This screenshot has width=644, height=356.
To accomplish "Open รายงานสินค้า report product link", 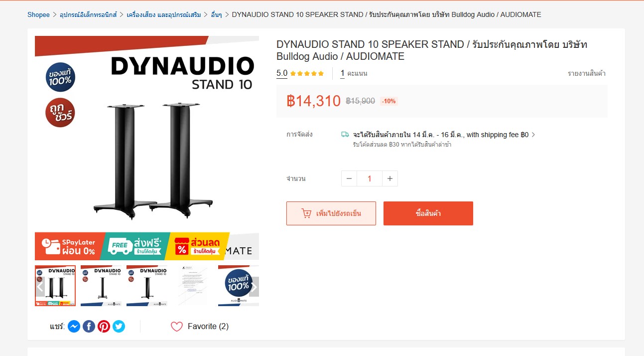I will pyautogui.click(x=587, y=73).
